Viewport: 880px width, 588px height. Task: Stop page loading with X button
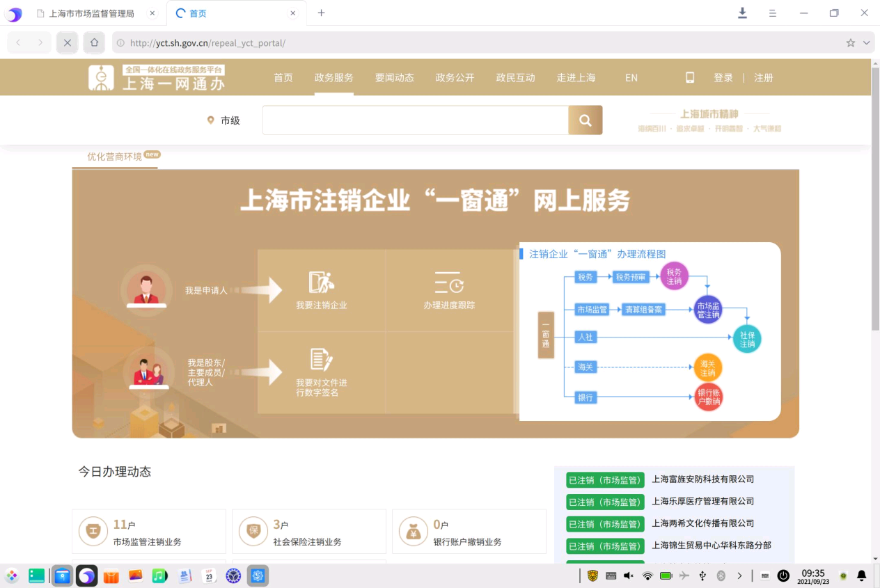[x=68, y=43]
